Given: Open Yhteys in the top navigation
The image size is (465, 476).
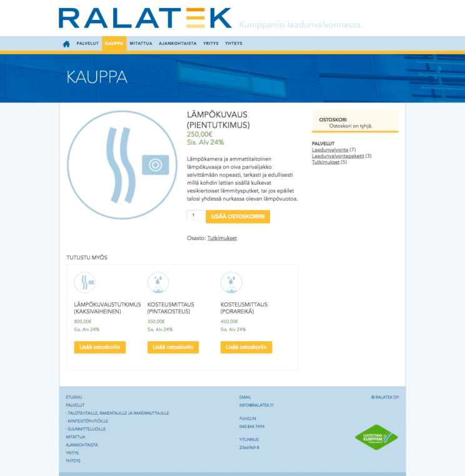Looking at the screenshot, I should coord(234,43).
